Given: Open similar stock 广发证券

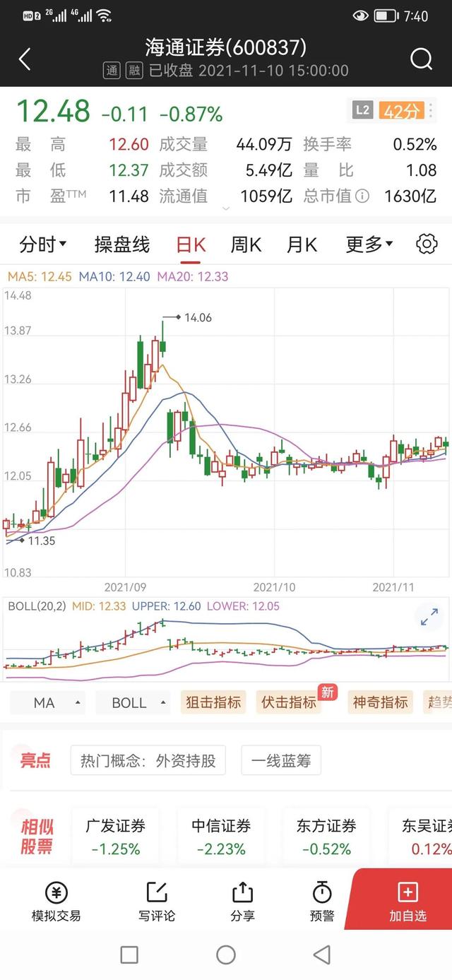Looking at the screenshot, I should [x=116, y=837].
